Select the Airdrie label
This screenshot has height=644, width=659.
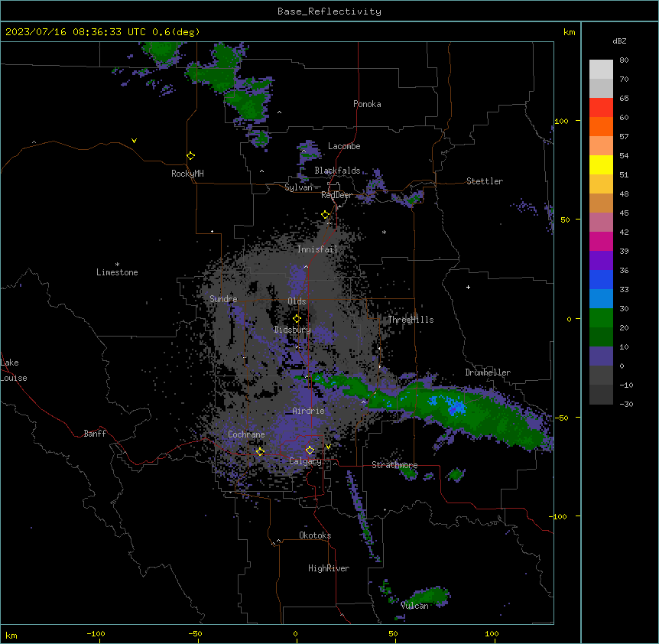coord(308,411)
